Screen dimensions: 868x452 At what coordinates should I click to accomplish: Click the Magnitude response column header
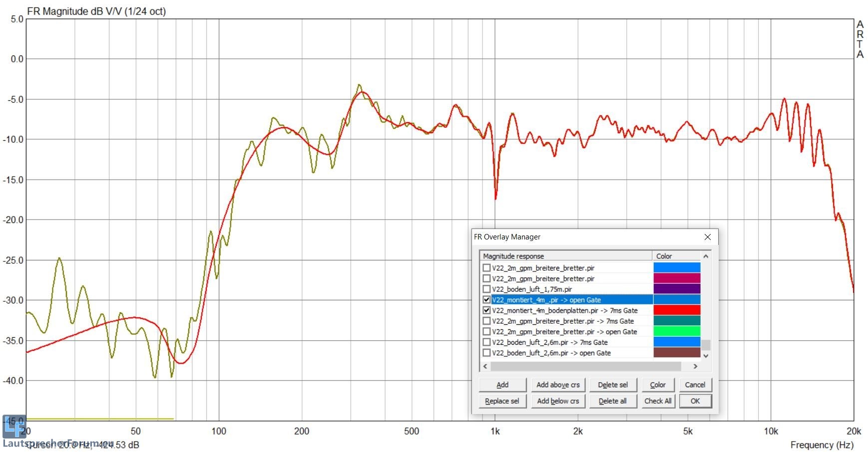click(x=564, y=256)
